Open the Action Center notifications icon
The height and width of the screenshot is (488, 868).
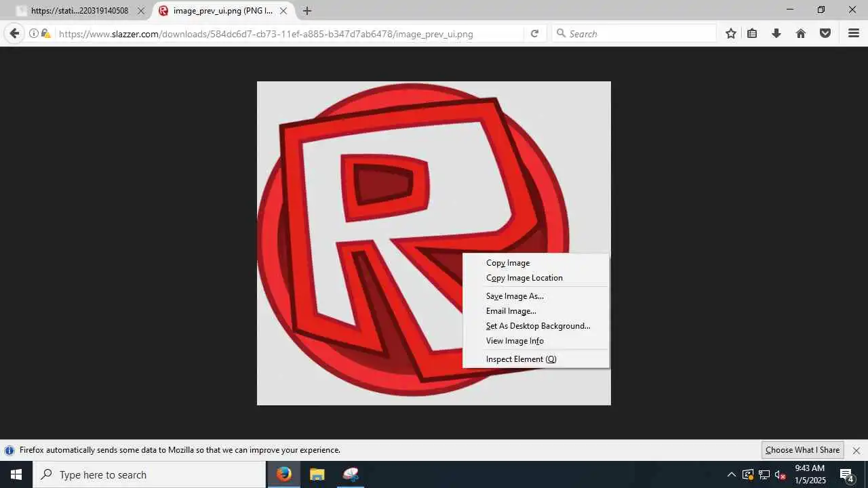tap(847, 474)
